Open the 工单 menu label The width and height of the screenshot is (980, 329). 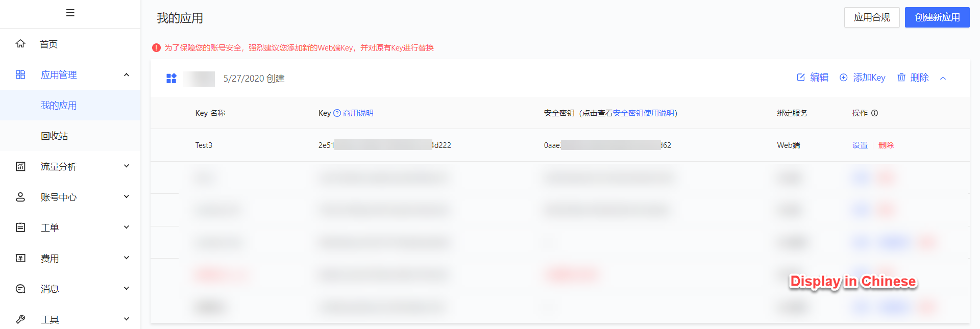click(x=50, y=227)
